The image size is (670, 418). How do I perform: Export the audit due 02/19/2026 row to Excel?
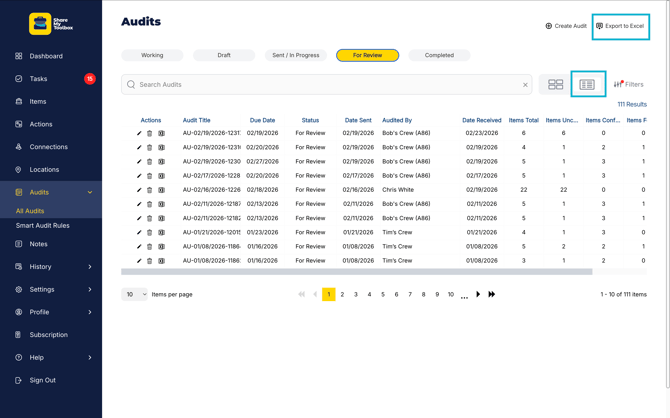click(161, 133)
